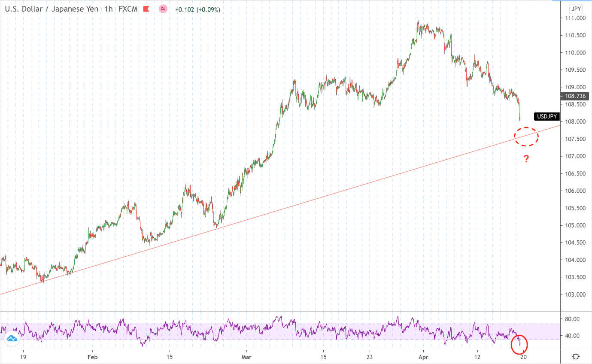592x364 pixels.
Task: Click the +0.102 (+0.09%) change value
Action: [197, 9]
